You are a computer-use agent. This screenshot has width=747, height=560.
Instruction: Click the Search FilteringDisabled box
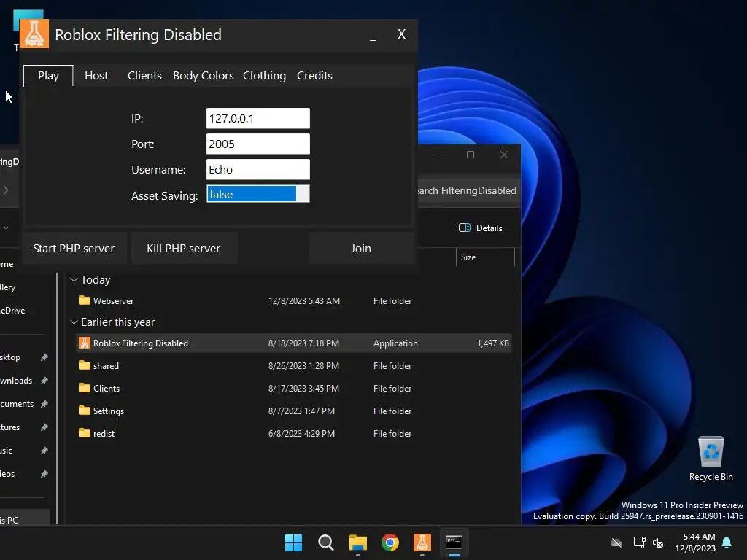(469, 190)
